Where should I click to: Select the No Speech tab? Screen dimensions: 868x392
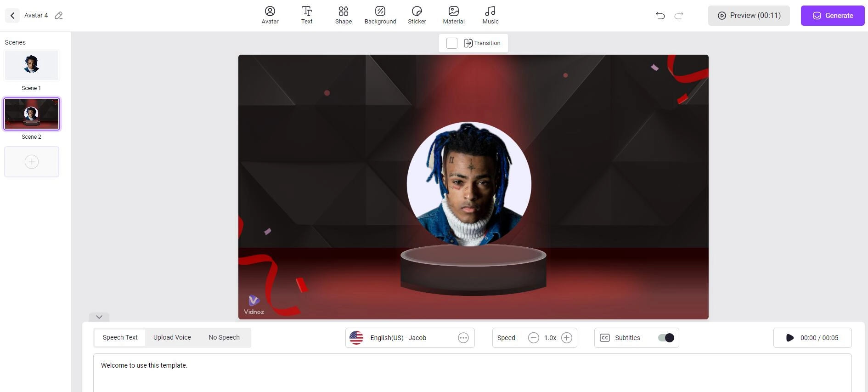click(x=224, y=337)
